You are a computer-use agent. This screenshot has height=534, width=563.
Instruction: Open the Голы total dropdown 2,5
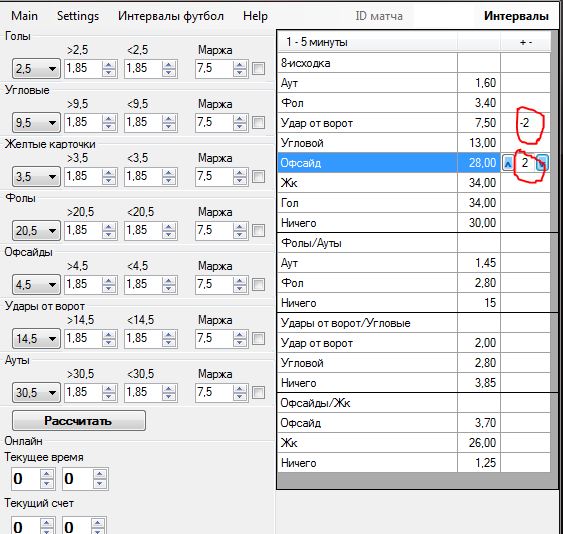pyautogui.click(x=36, y=68)
